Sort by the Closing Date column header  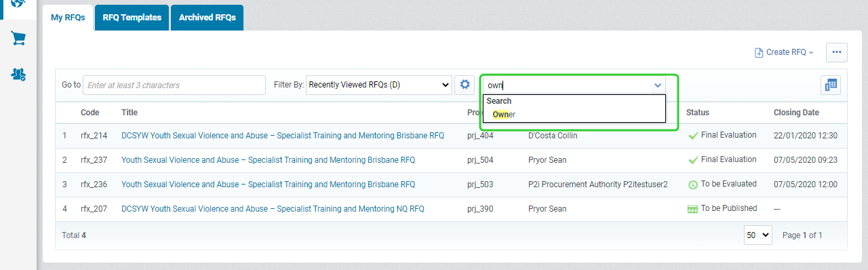coord(796,113)
